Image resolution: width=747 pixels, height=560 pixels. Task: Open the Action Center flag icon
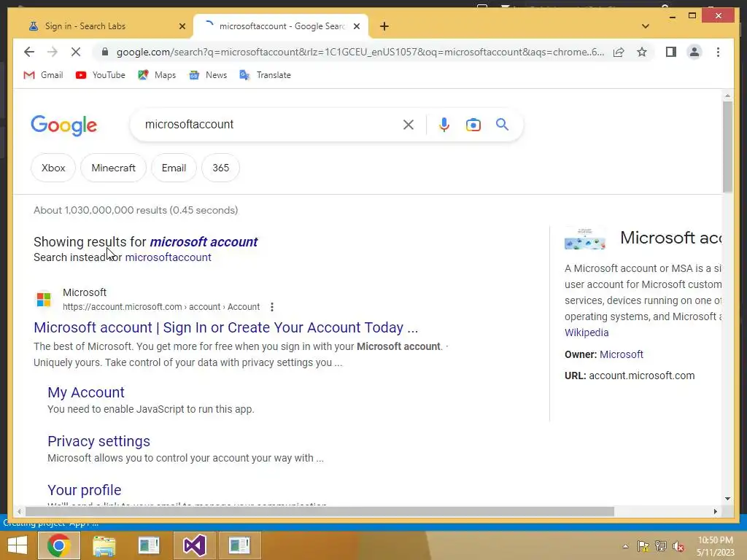[643, 547]
